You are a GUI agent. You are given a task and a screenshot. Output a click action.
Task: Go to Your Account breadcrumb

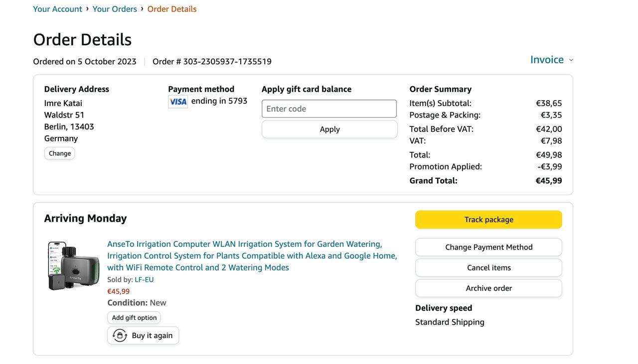click(57, 9)
